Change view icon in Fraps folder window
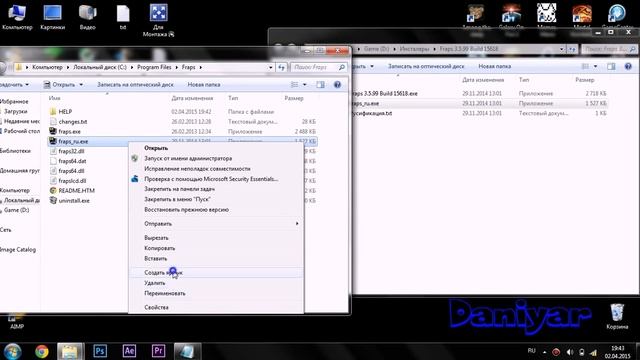Viewport: 640px width, 360px height. tap(294, 84)
